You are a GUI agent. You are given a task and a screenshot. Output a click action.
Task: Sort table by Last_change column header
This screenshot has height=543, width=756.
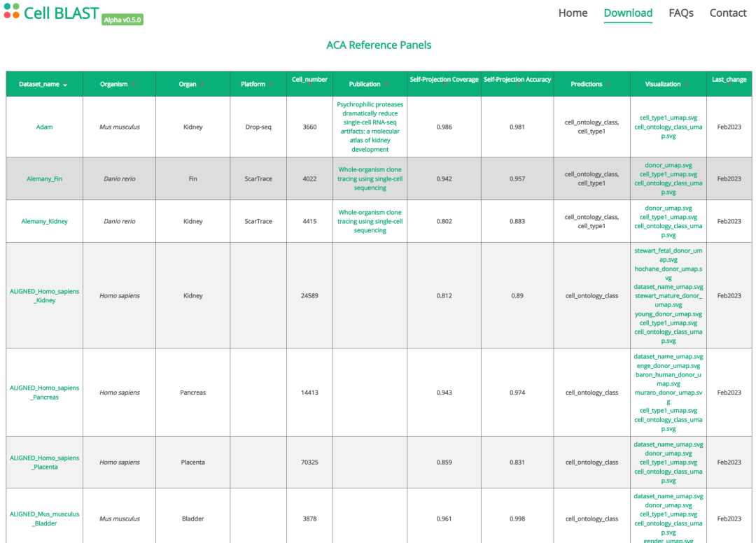729,84
